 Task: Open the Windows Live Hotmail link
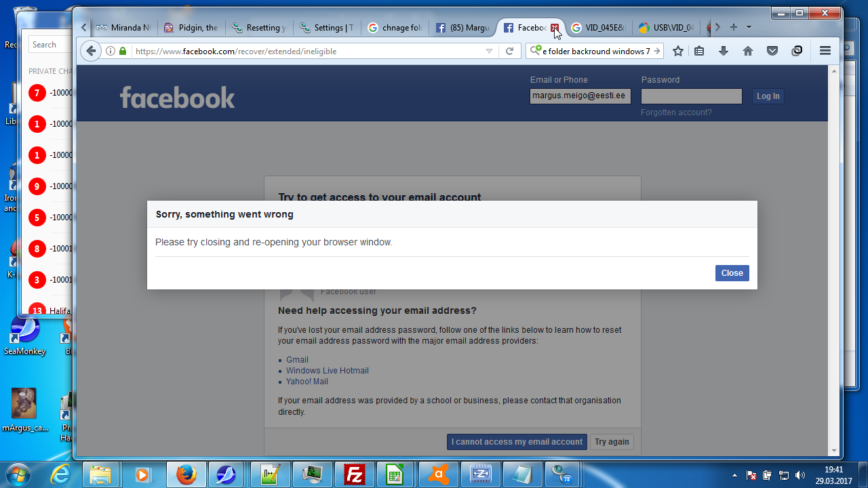pos(328,371)
